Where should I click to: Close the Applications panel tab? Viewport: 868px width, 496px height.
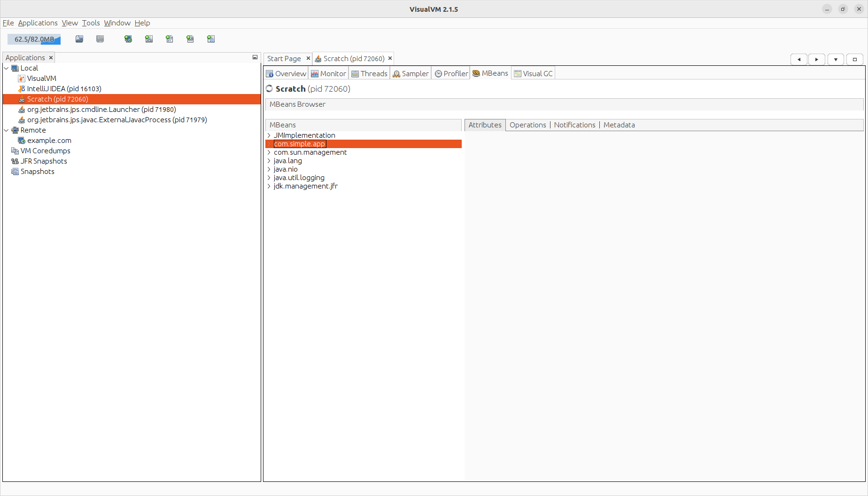pos(51,58)
